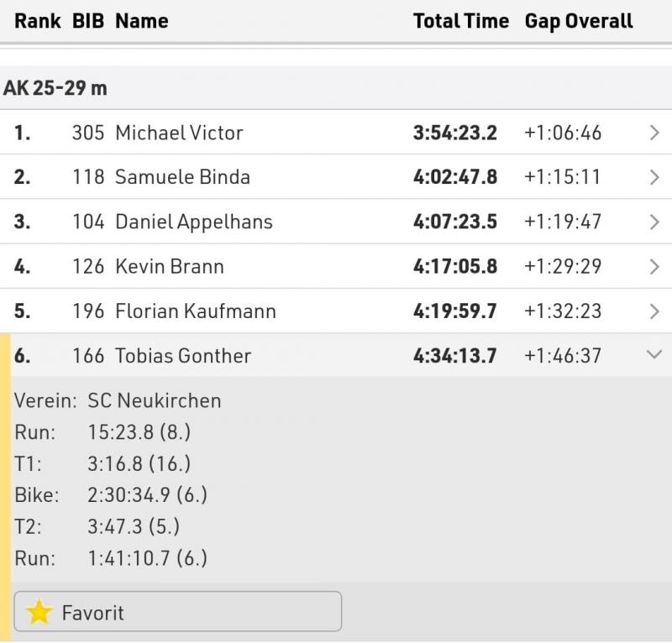Mark Tobias Gonther as Favorit
This screenshot has height=643, width=672.
coord(178,611)
